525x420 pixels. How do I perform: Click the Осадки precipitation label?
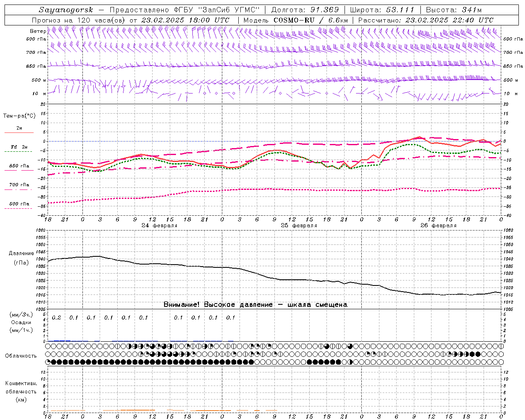click(21, 323)
